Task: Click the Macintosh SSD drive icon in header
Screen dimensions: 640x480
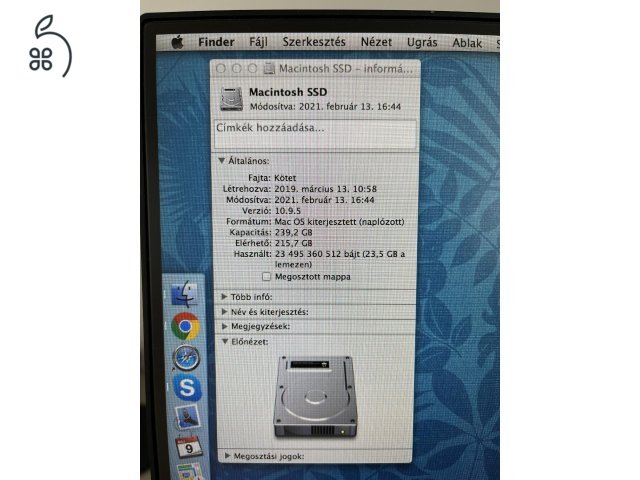Action: (231, 98)
